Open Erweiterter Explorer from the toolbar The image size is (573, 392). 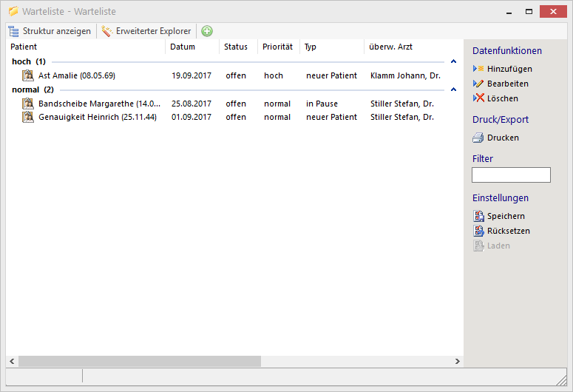click(146, 31)
